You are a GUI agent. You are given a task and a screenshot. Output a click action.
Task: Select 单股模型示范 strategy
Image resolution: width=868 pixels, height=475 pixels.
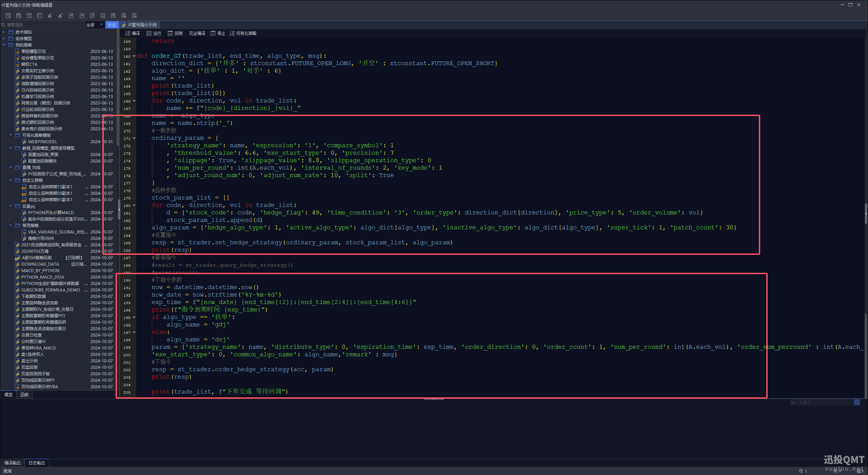(34, 51)
